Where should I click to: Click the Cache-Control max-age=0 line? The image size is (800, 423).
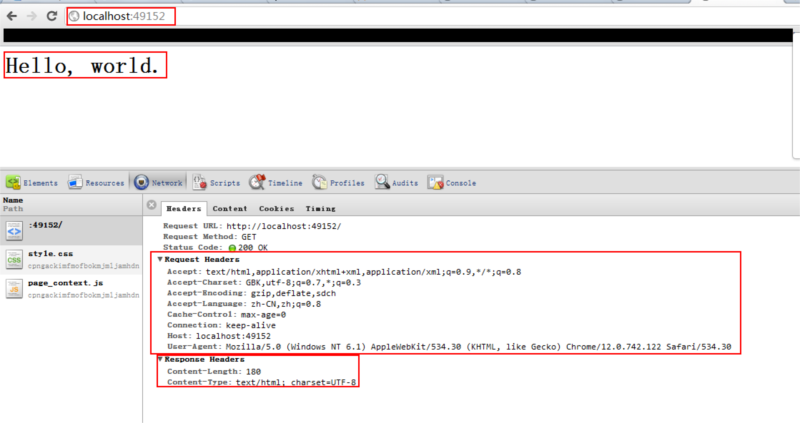(227, 315)
